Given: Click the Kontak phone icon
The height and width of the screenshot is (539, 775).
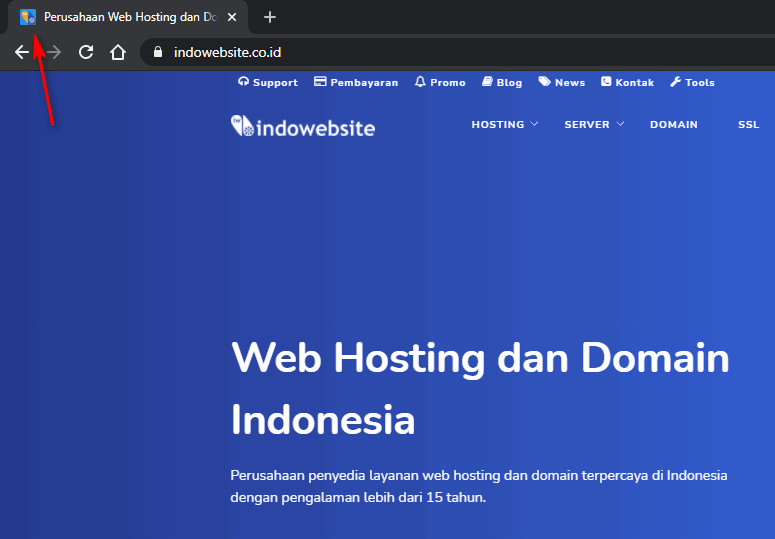Looking at the screenshot, I should (x=606, y=82).
